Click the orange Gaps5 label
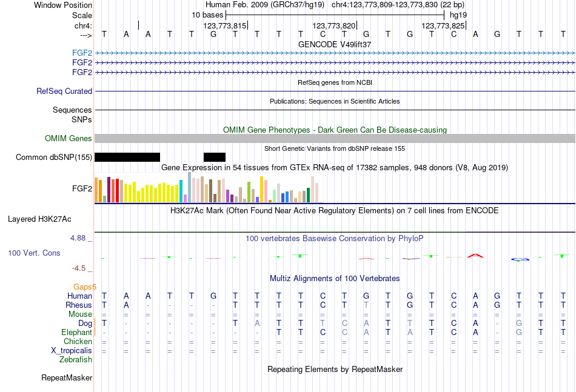Image resolution: width=576 pixels, height=392 pixels. click(84, 287)
